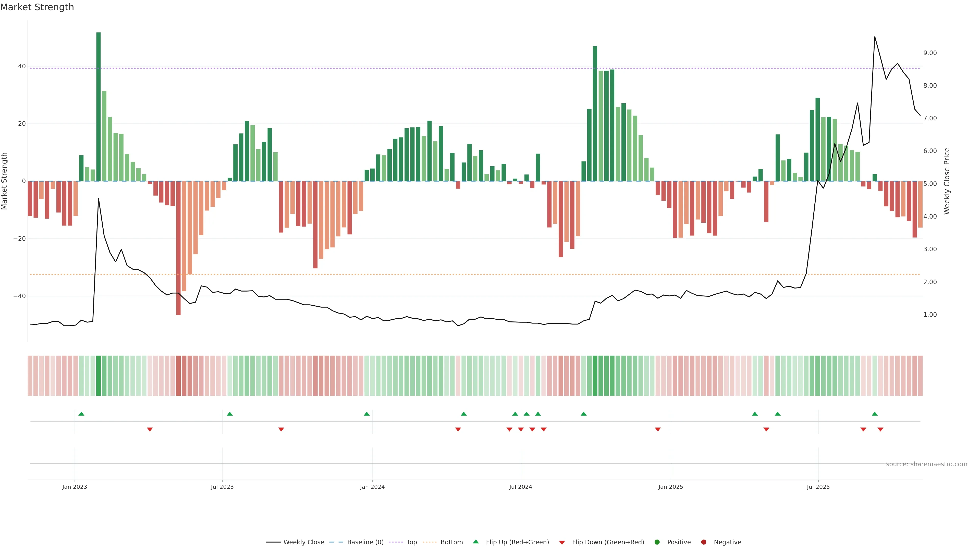Click the Baseline (0) legend dash icon
This screenshot has width=980, height=551.
point(336,542)
